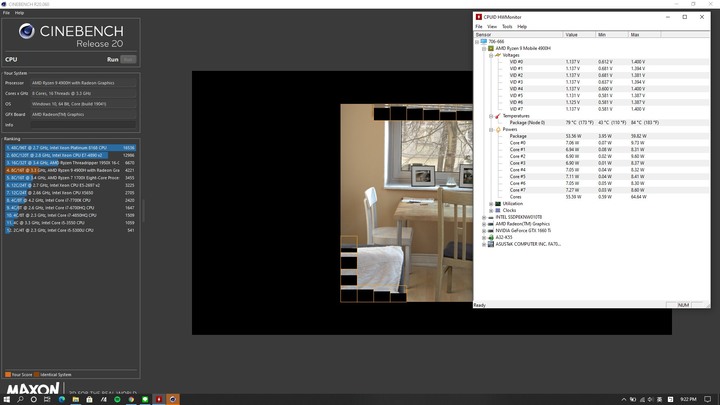Click the Your Score orange legend swatch
Screen dimensions: 720x405
click(8, 375)
